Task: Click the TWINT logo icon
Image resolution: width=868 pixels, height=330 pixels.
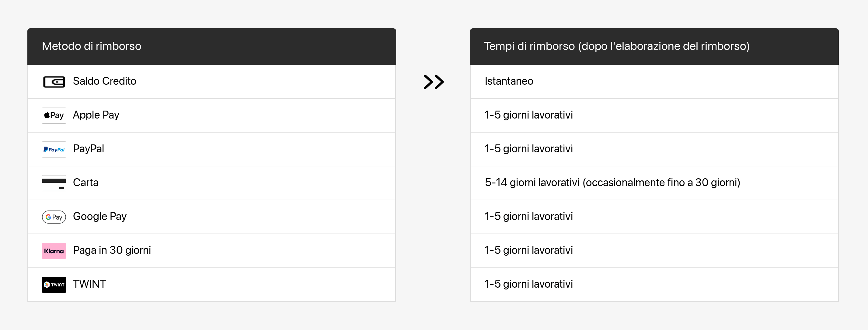Action: 54,285
